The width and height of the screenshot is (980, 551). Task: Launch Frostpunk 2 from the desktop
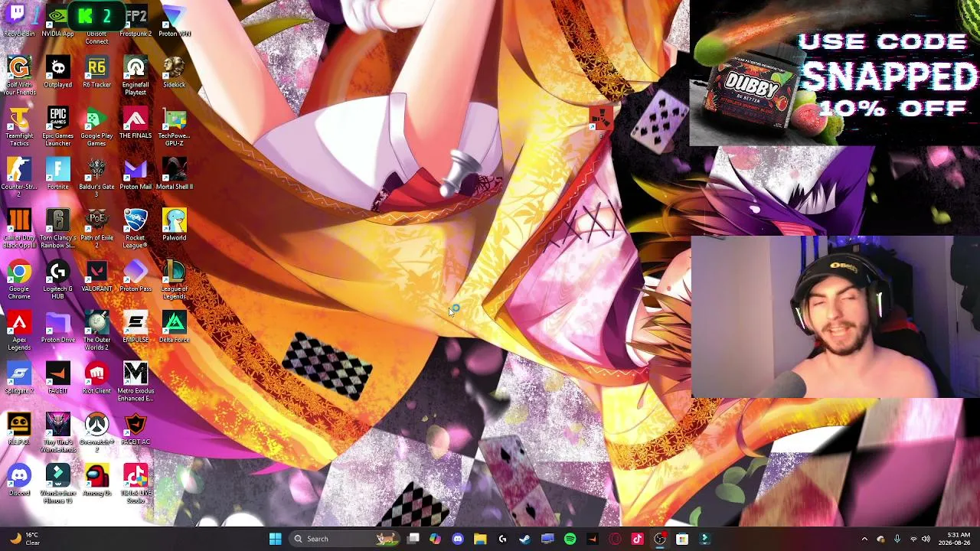pyautogui.click(x=136, y=21)
